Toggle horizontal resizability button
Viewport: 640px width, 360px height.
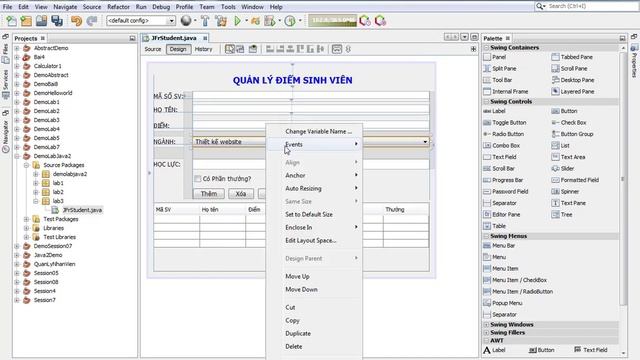(337, 49)
